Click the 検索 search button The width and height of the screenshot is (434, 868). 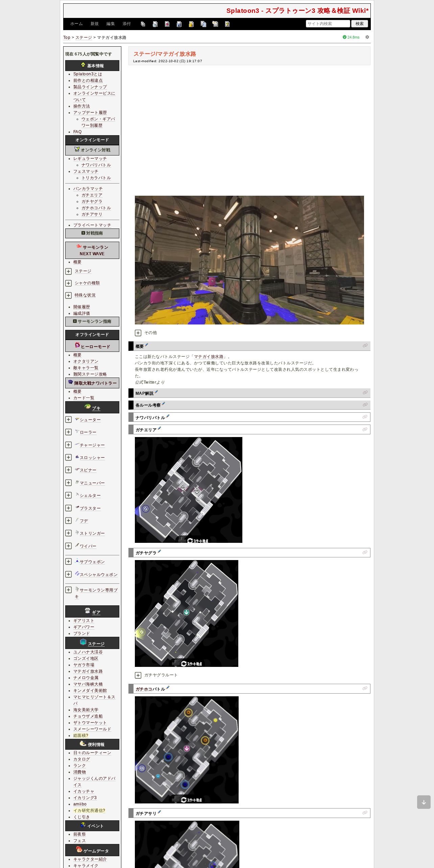pos(360,24)
